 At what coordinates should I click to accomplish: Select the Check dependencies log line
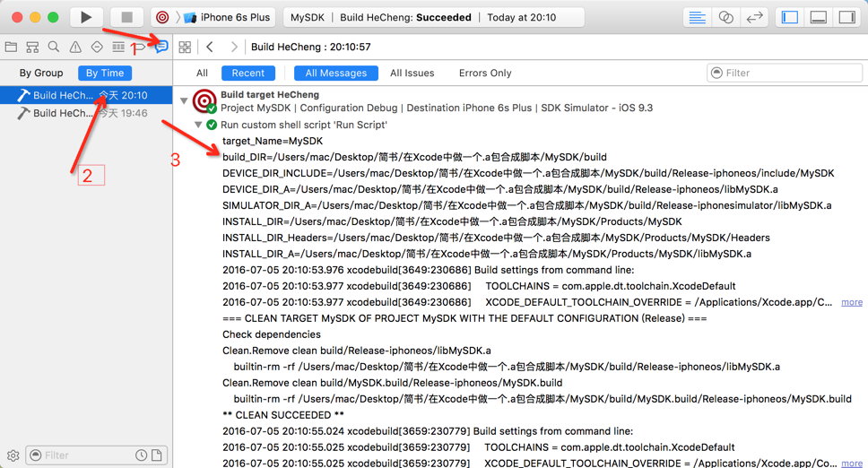(x=271, y=334)
